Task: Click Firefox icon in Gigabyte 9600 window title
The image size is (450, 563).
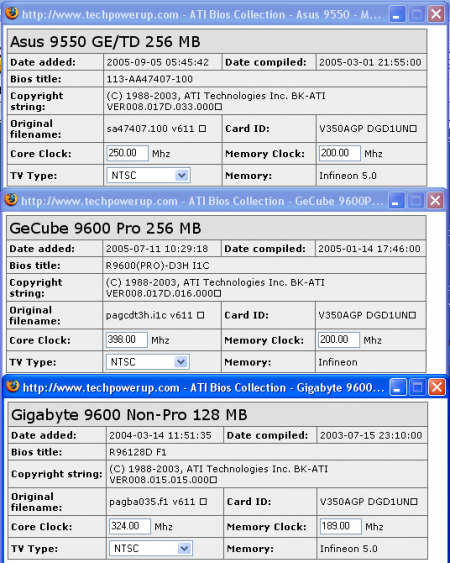Action: [x=12, y=387]
